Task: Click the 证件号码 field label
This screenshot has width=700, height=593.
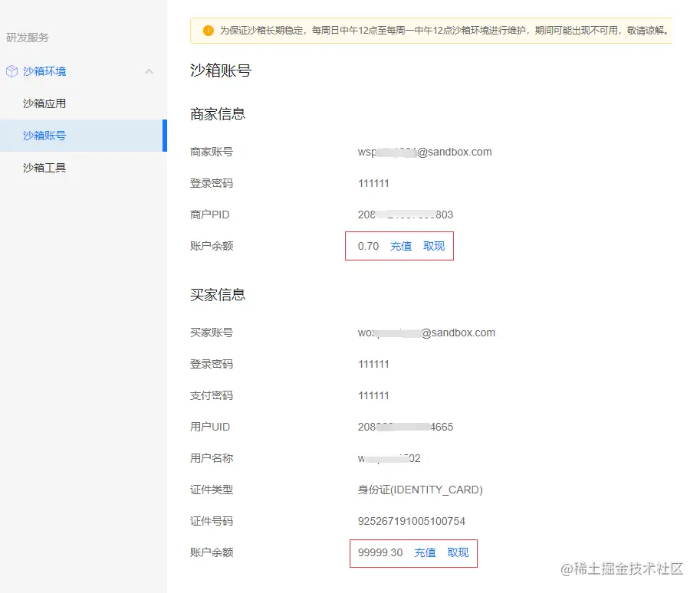Action: [x=212, y=521]
